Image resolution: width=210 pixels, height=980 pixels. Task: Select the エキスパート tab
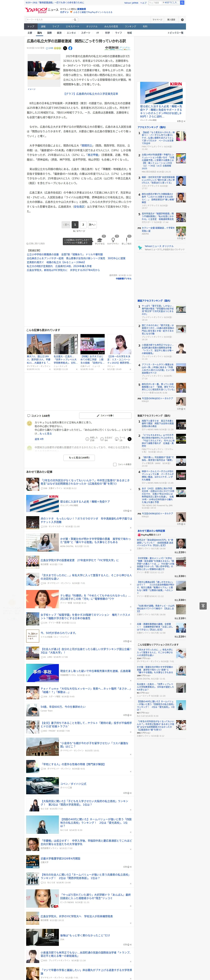tap(72, 27)
